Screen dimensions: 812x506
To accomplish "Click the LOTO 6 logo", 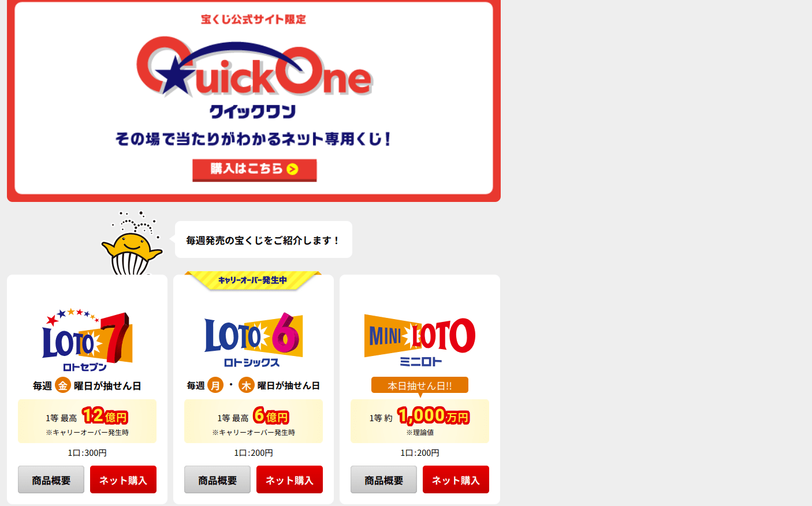I will [254, 340].
